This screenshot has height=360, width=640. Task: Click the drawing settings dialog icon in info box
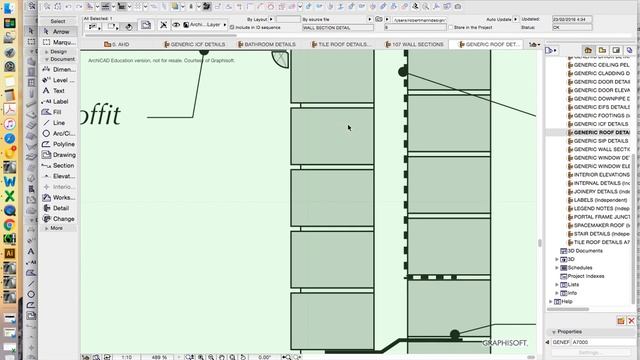point(146,26)
